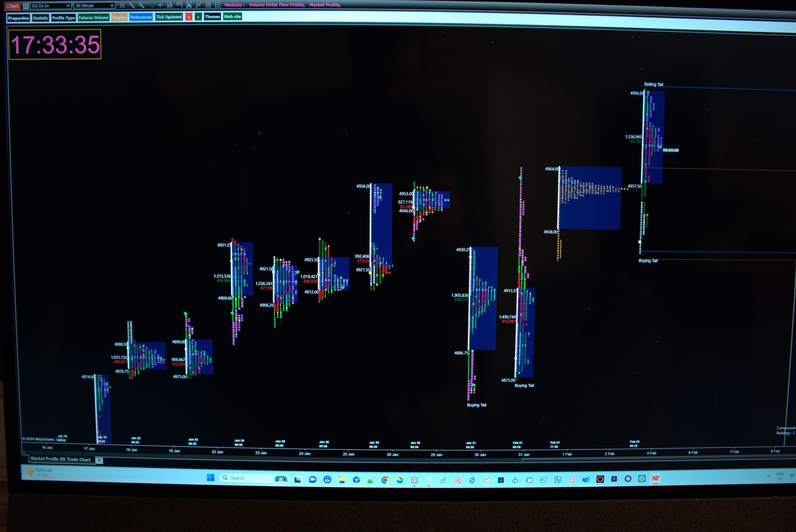This screenshot has height=532, width=796.
Task: Click the Properties button
Action: [18, 18]
